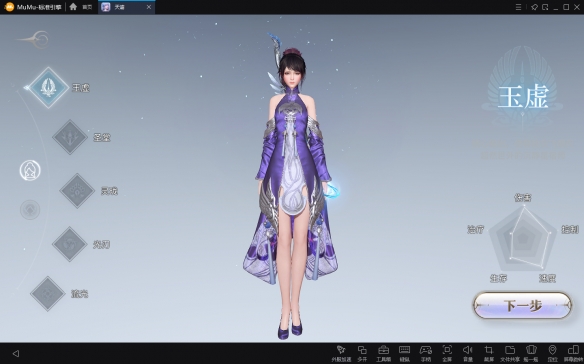Open the gamepad 手柄 settings
Screen dimensions: 584x364
click(x=426, y=354)
